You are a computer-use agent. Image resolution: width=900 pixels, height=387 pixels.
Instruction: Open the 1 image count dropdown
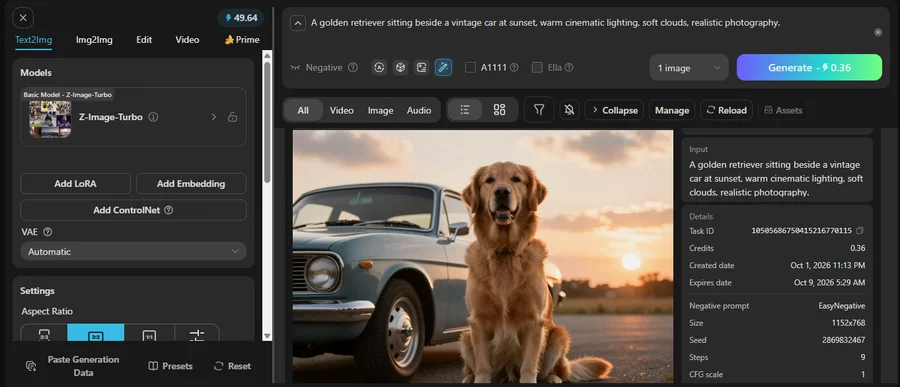pos(689,68)
